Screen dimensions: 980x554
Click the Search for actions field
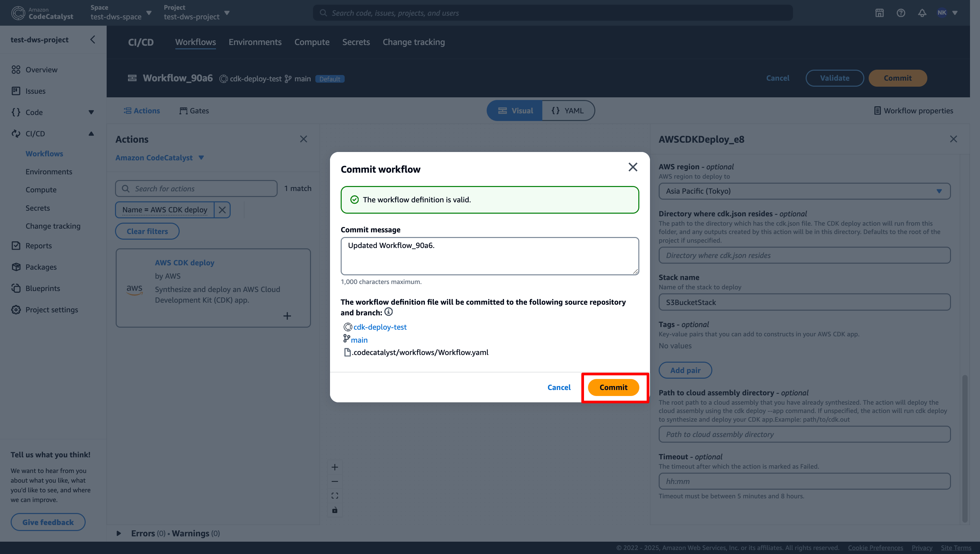pyautogui.click(x=196, y=189)
